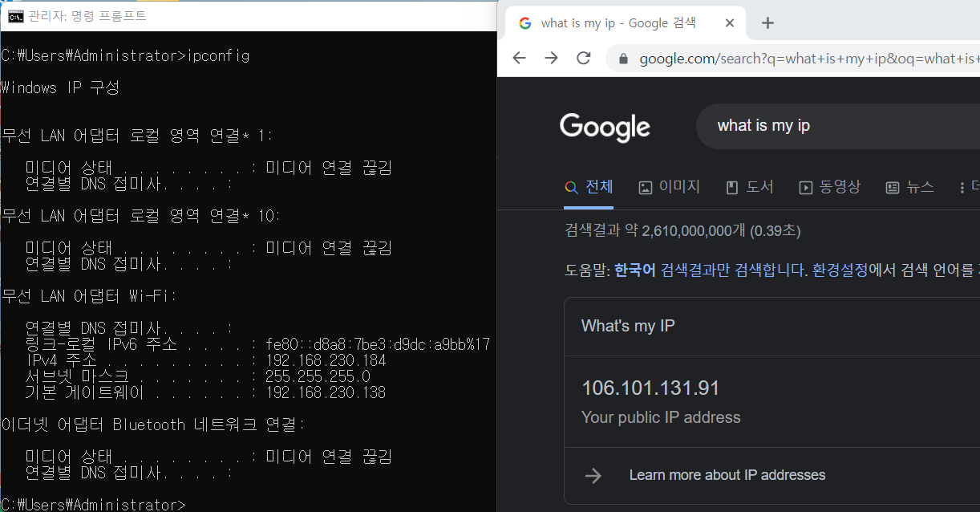The height and width of the screenshot is (512, 980).
Task: Click '무선 LAN 어댑터 Wi-Fi:' line
Action: point(88,296)
